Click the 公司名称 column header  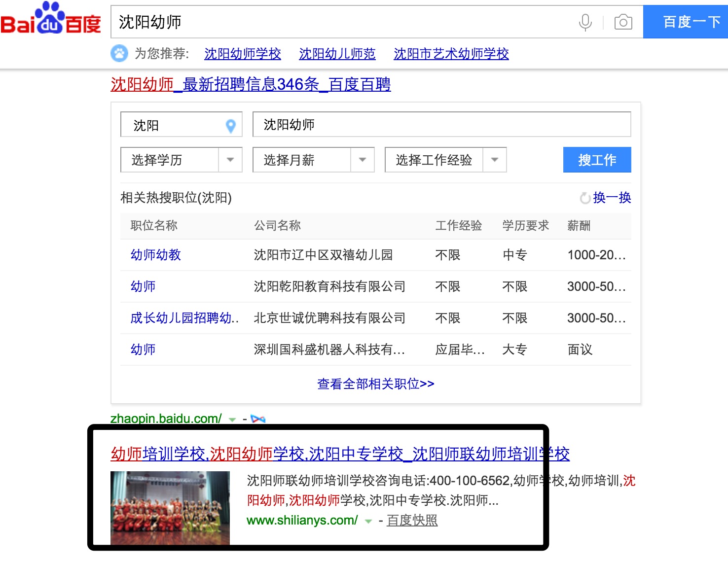pyautogui.click(x=277, y=226)
